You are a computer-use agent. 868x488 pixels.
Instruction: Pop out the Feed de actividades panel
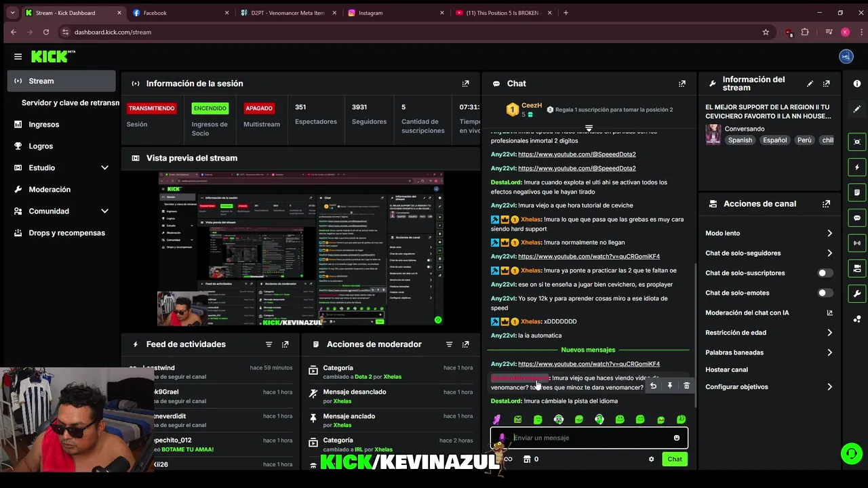pos(285,344)
